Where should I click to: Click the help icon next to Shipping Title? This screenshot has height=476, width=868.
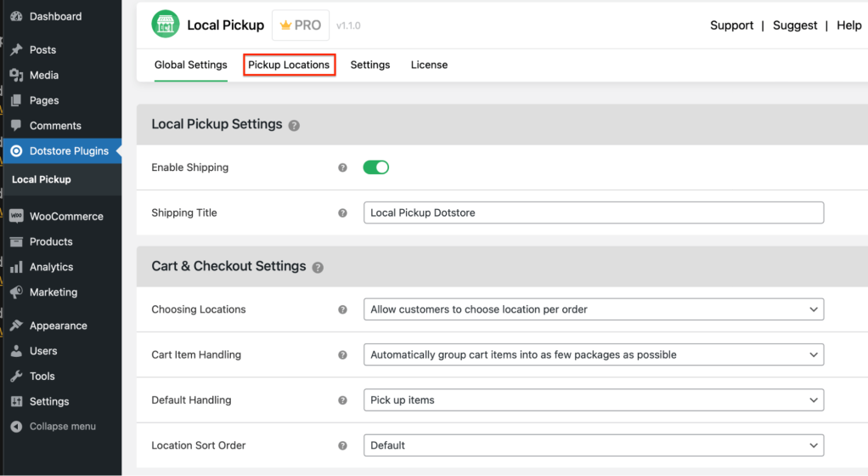(x=343, y=213)
